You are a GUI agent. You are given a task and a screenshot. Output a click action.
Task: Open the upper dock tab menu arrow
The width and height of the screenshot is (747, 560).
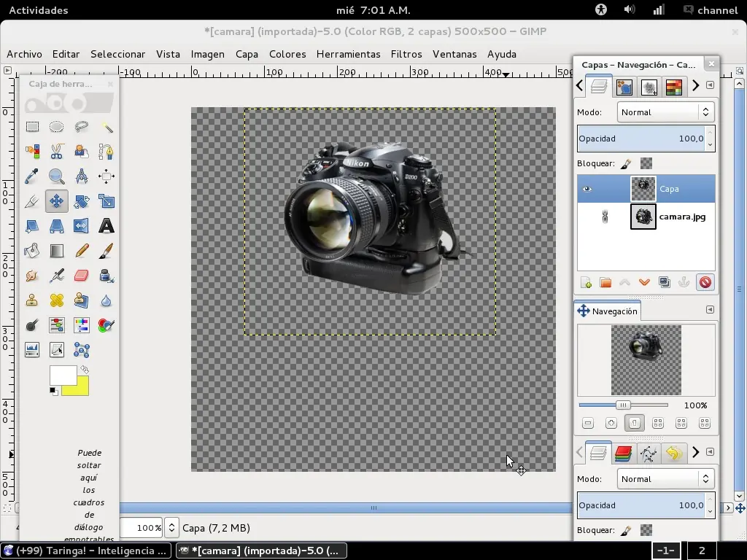(710, 85)
